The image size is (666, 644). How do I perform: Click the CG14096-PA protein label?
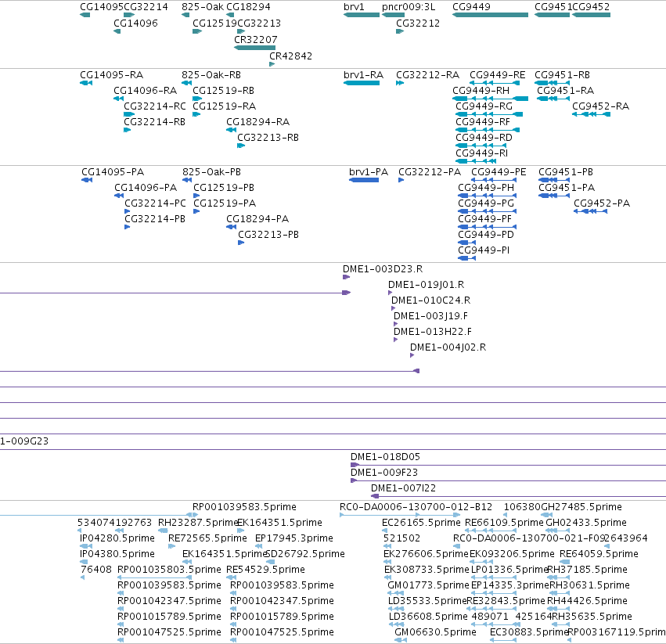click(146, 188)
